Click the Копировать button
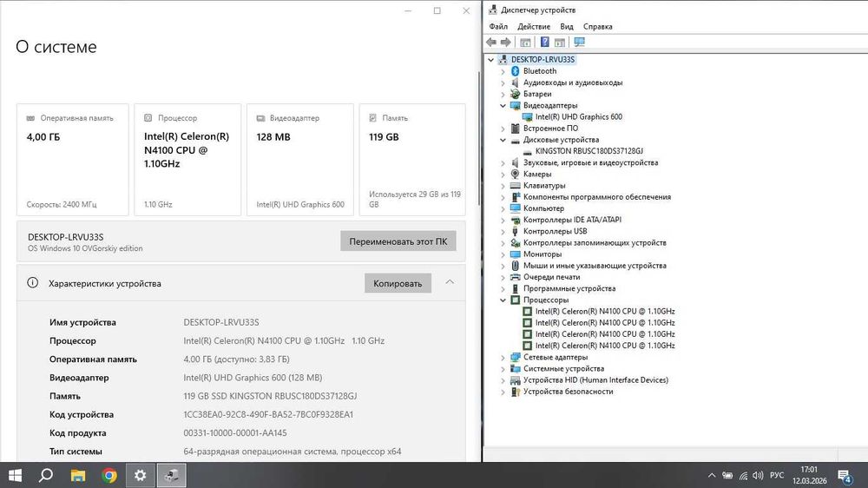This screenshot has width=868, height=488. coord(398,283)
